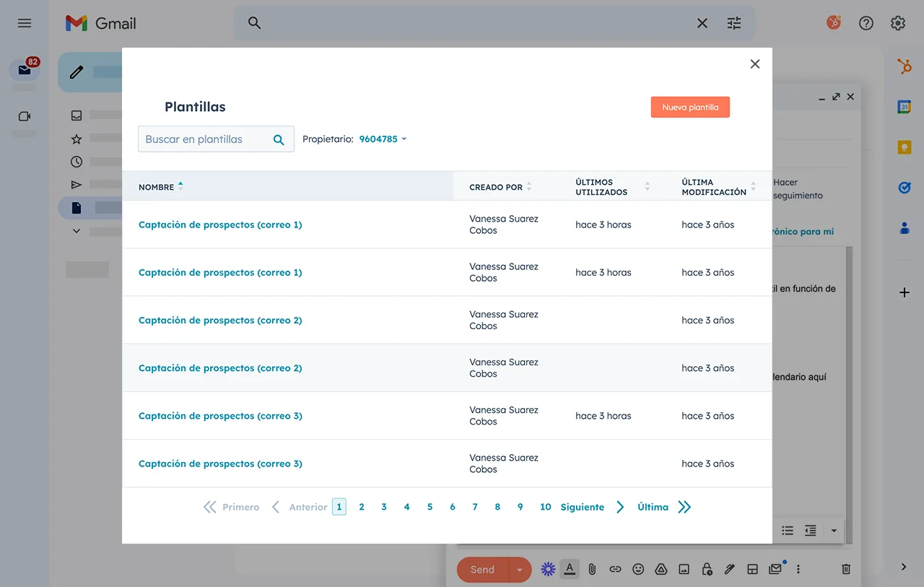Open the send options arrow beside Send

pos(520,570)
